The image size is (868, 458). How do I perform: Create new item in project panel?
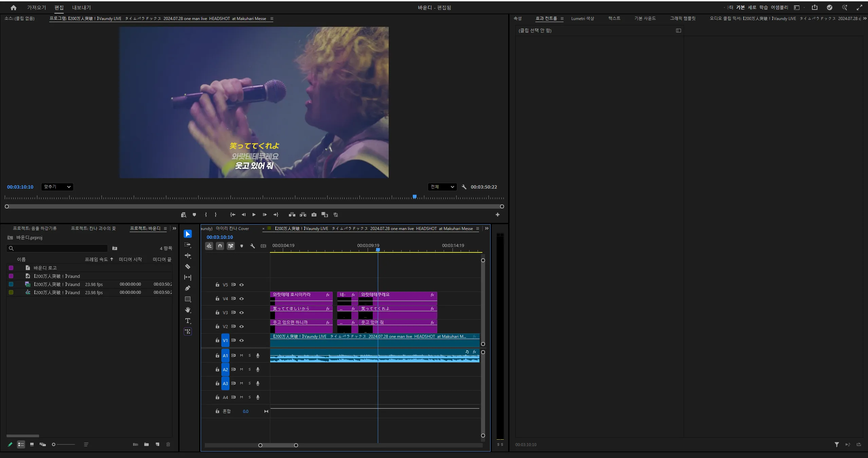158,444
